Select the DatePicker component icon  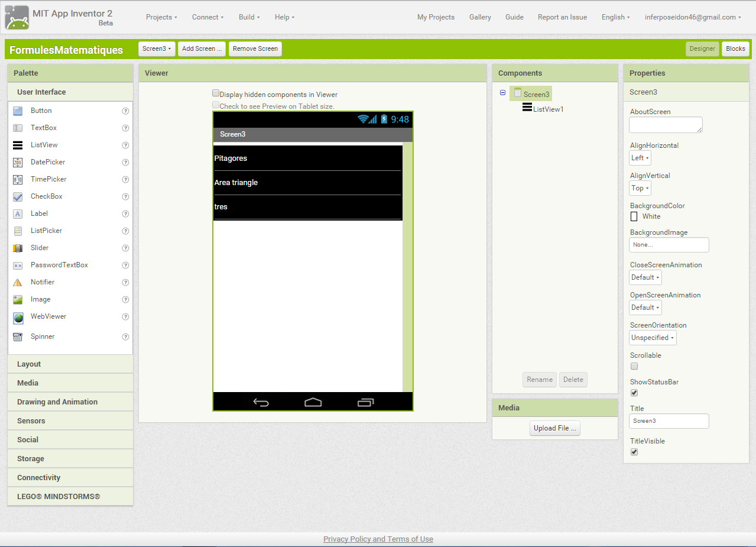[18, 163]
